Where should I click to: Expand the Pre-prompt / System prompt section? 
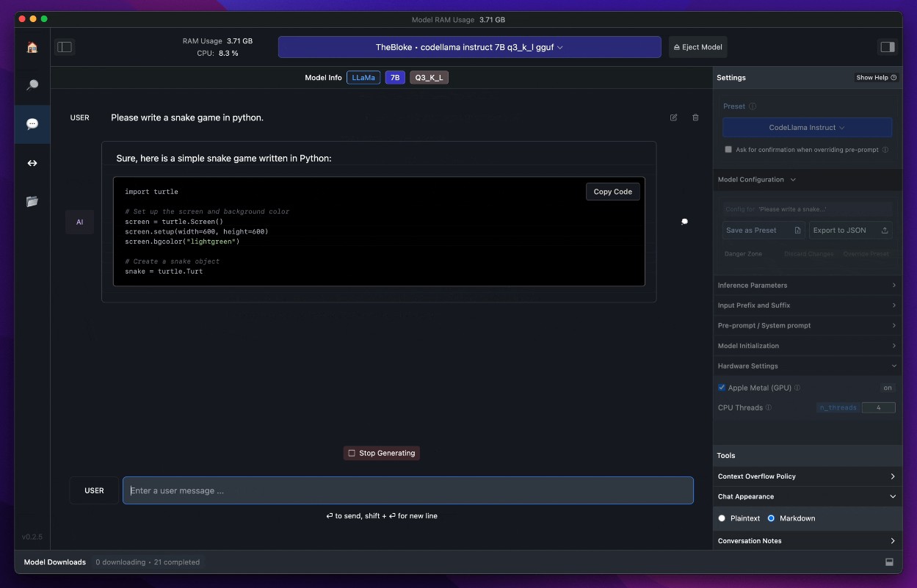pyautogui.click(x=807, y=326)
